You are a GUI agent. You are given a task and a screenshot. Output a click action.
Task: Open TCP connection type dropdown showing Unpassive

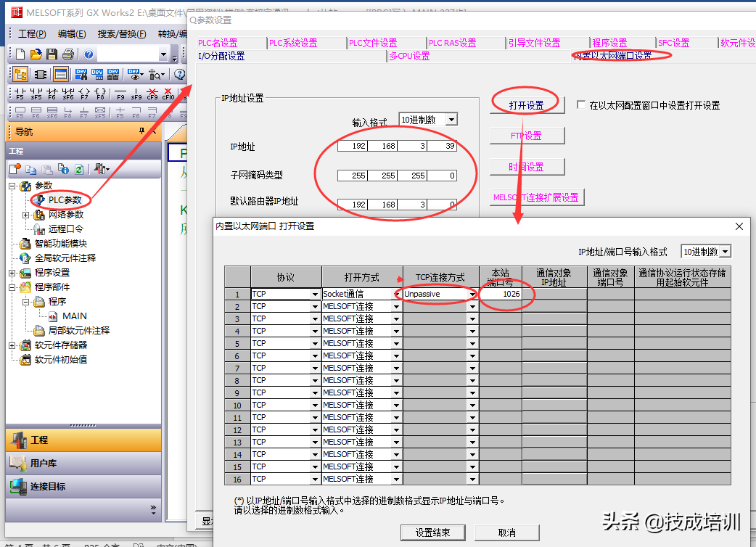click(x=472, y=295)
